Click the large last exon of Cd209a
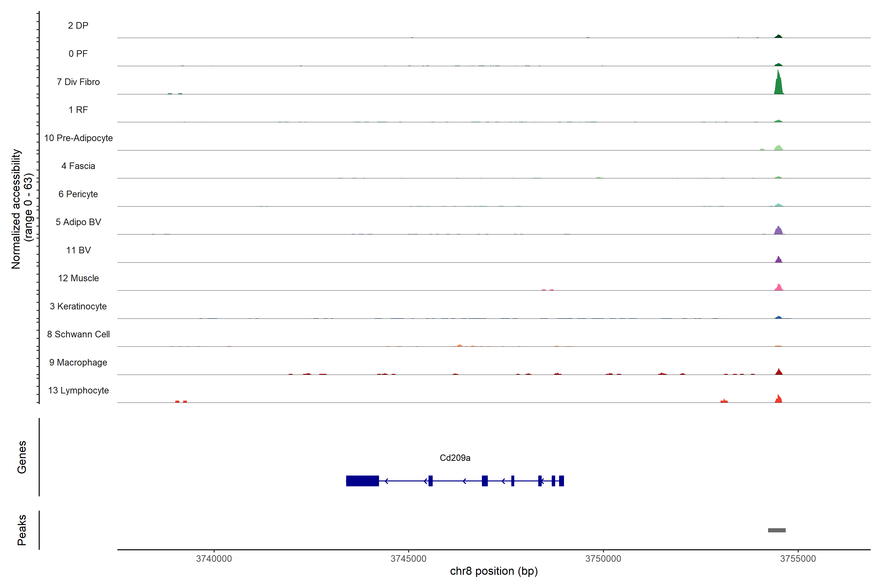Image resolution: width=882 pixels, height=588 pixels. pyautogui.click(x=362, y=481)
